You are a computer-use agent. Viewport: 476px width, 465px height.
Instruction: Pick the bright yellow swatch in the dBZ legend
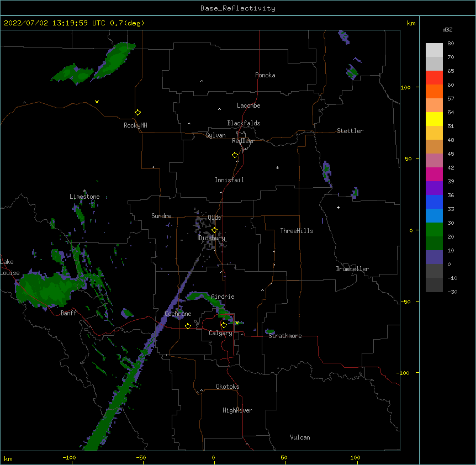434,119
